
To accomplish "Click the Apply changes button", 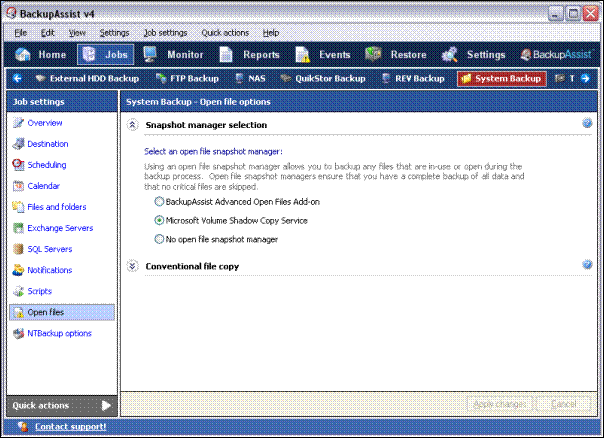I will [499, 404].
